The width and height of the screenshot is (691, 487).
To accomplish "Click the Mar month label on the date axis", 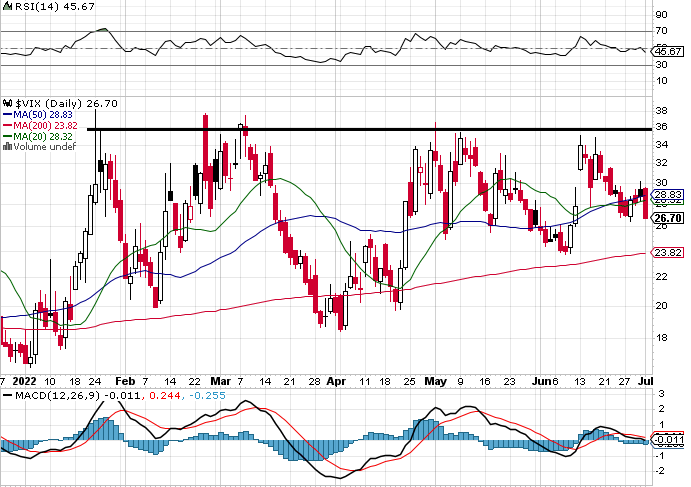I will (220, 381).
